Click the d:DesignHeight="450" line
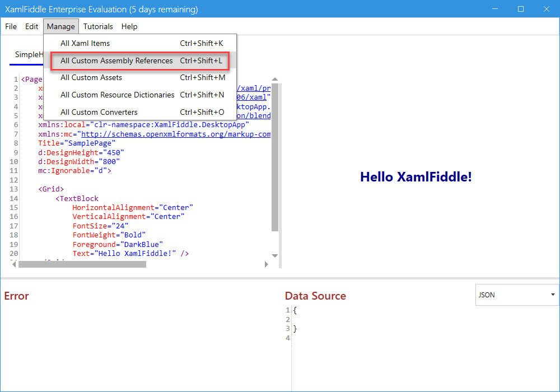 point(81,152)
